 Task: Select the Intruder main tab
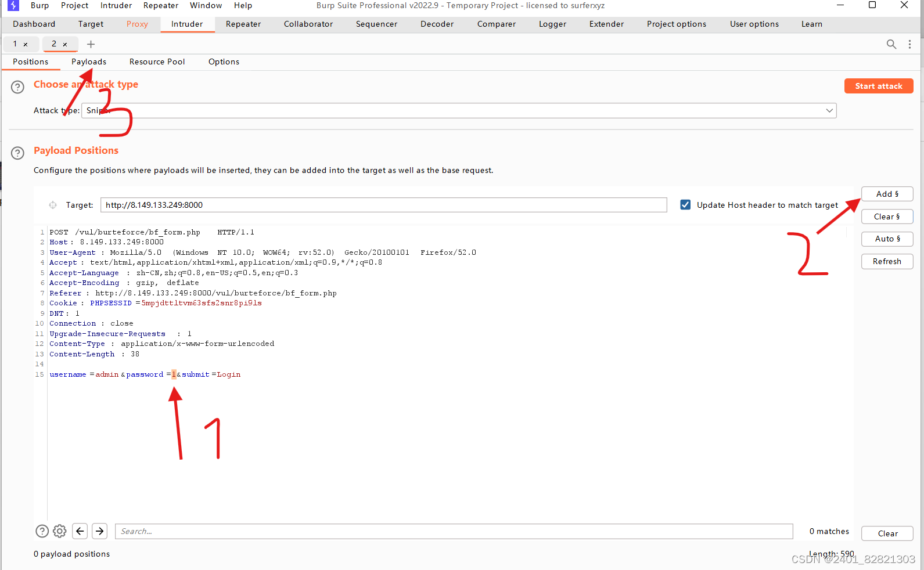[187, 24]
